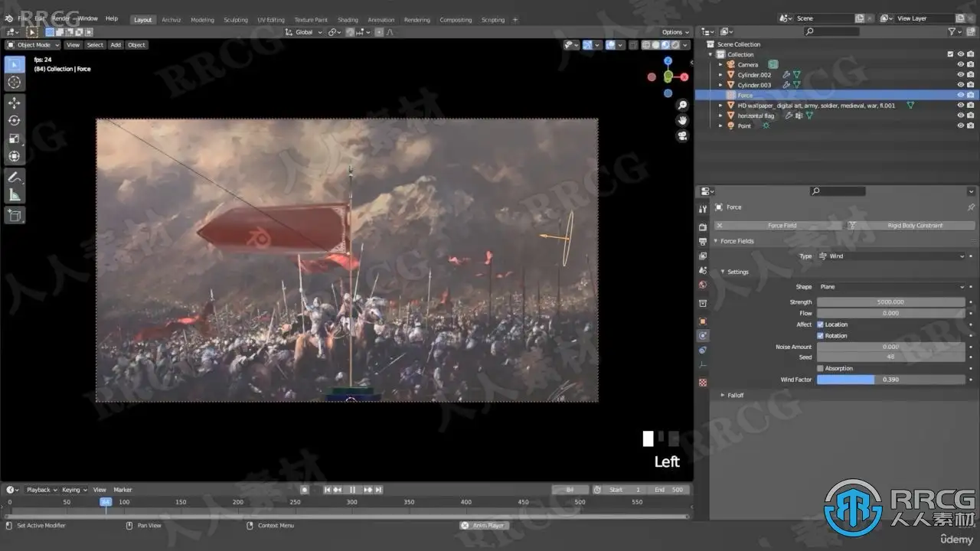The image size is (980, 551).
Task: Pick the Measure ruler tool
Action: pyautogui.click(x=15, y=195)
